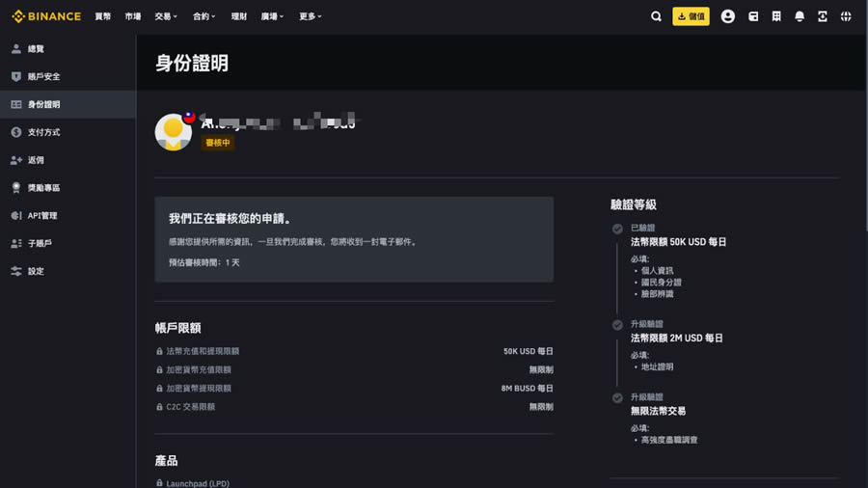Screen dimensions: 868x488
Task: Open the orders grid icon in header
Action: pos(776,16)
